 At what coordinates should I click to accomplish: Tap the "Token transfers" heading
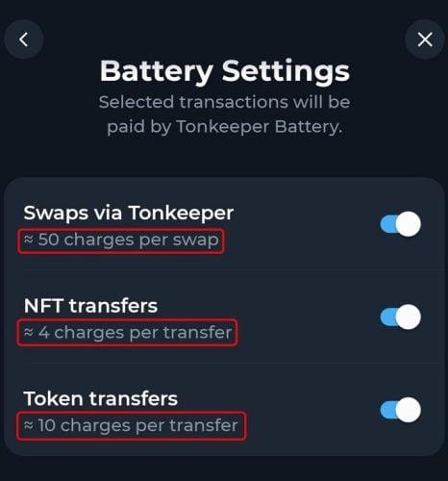(101, 398)
